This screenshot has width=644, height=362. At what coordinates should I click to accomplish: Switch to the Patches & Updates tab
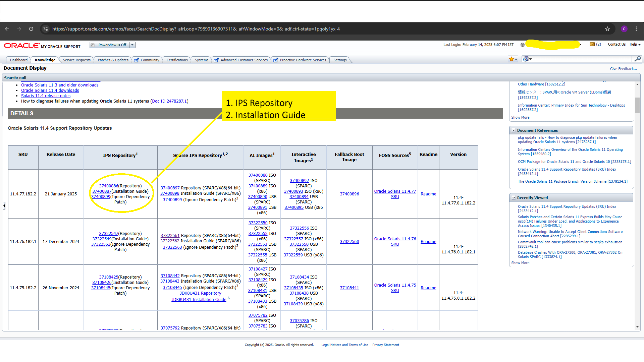(113, 60)
